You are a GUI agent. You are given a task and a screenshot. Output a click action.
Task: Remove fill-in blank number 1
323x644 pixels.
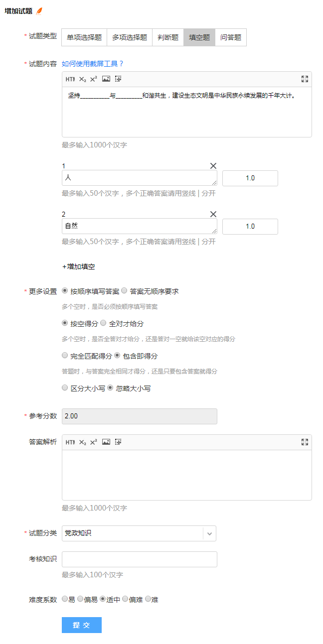point(213,166)
